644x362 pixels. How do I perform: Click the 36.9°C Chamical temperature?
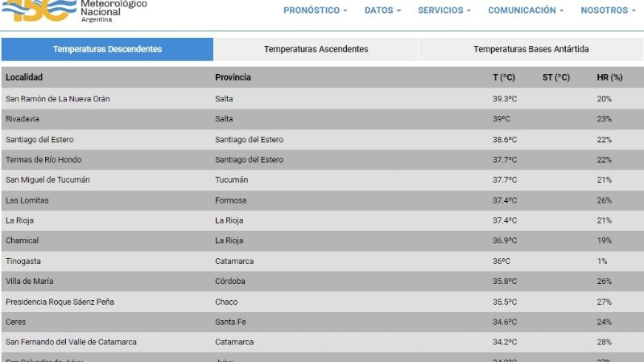pyautogui.click(x=505, y=241)
